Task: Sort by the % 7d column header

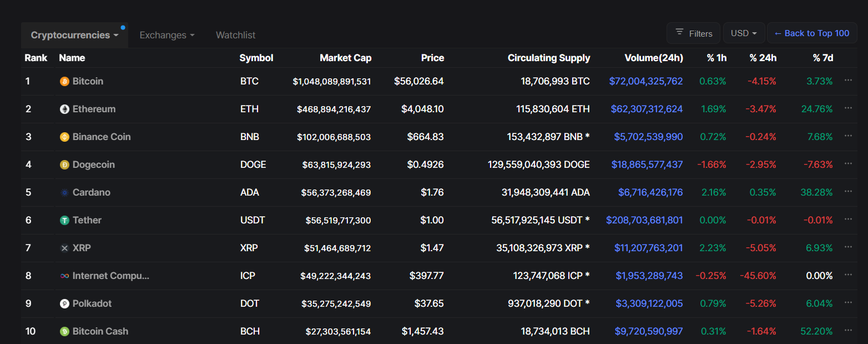Action: pos(823,58)
